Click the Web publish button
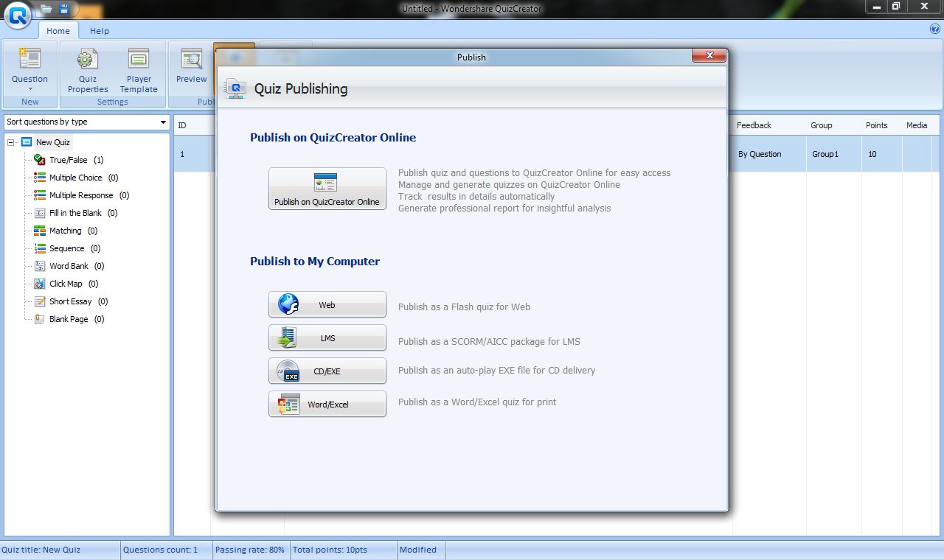944x560 pixels. pos(327,304)
